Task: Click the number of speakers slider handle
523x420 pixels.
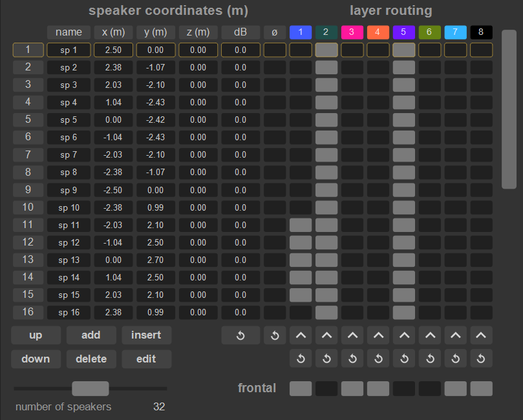Action: tap(91, 389)
